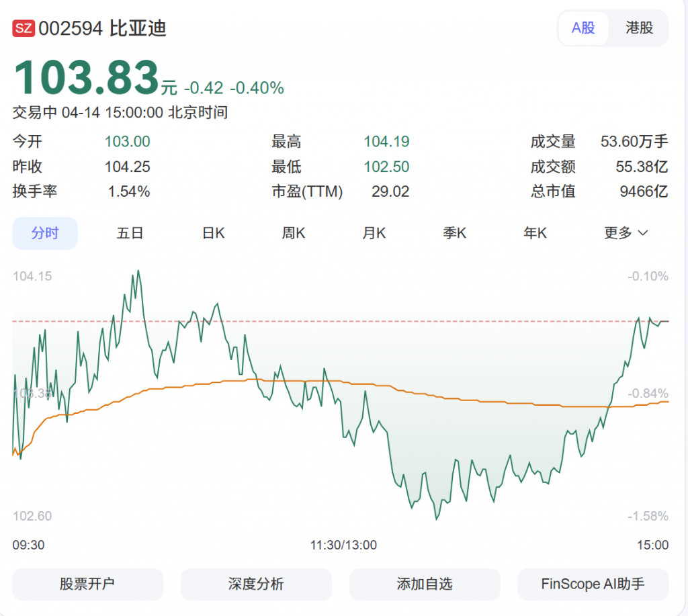Open 深度分析 for this stock
The height and width of the screenshot is (616, 688).
pyautogui.click(x=256, y=584)
